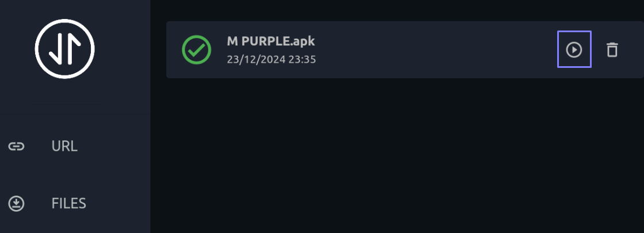Screen dimensions: 644x233
Task: Click the FILES label text
Action: (x=69, y=204)
